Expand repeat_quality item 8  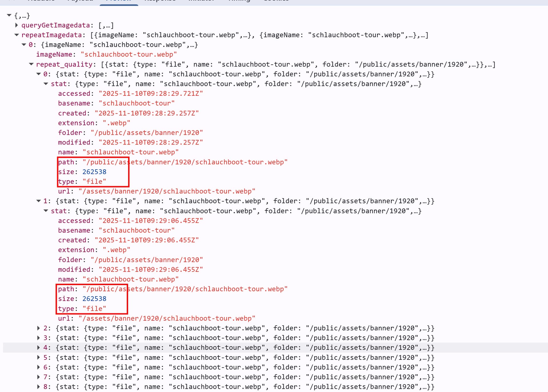pos(39,387)
